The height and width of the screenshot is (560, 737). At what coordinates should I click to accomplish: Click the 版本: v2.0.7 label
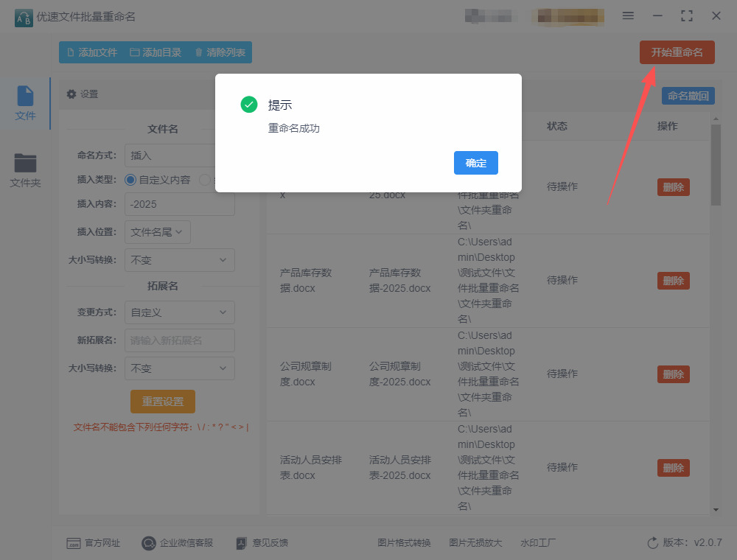click(x=692, y=542)
